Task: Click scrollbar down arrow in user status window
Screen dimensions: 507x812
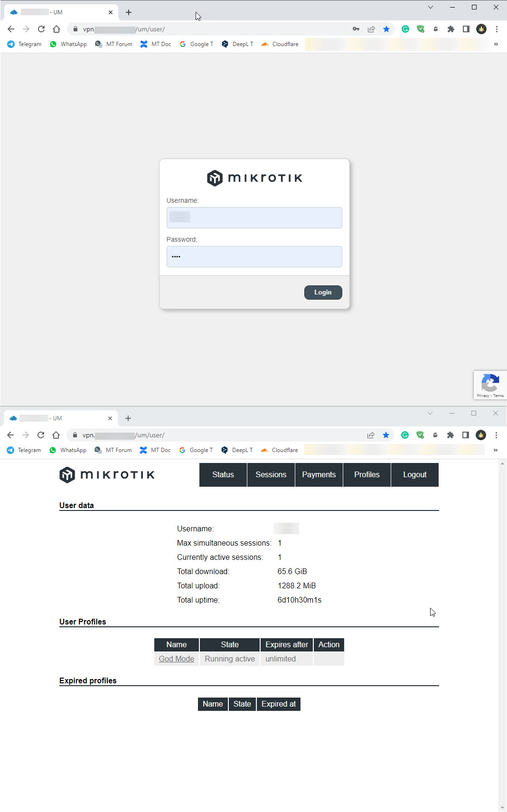Action: coord(502,808)
